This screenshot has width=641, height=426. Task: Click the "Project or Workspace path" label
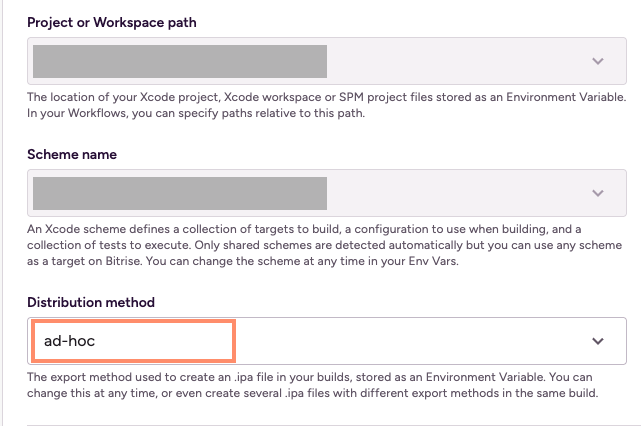click(111, 22)
